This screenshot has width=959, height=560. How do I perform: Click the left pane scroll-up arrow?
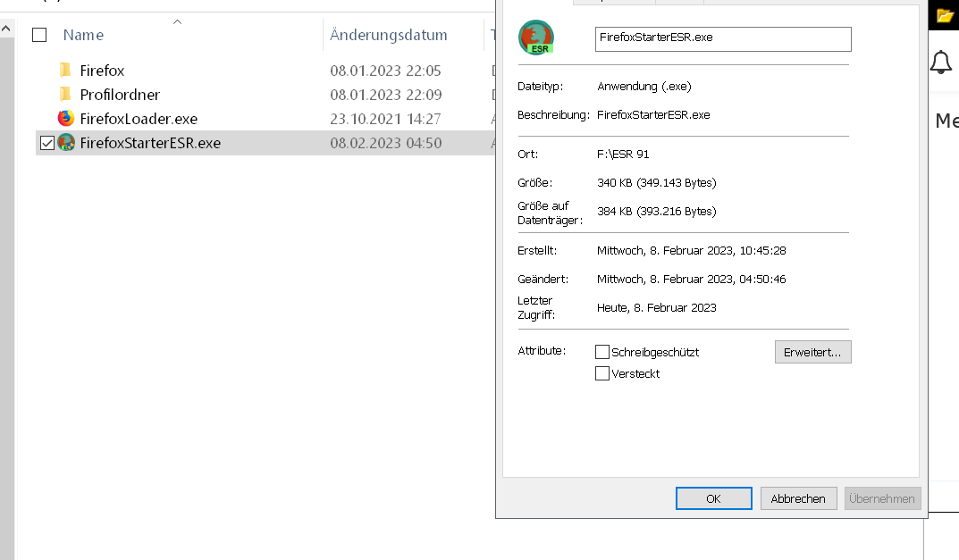click(x=6, y=29)
